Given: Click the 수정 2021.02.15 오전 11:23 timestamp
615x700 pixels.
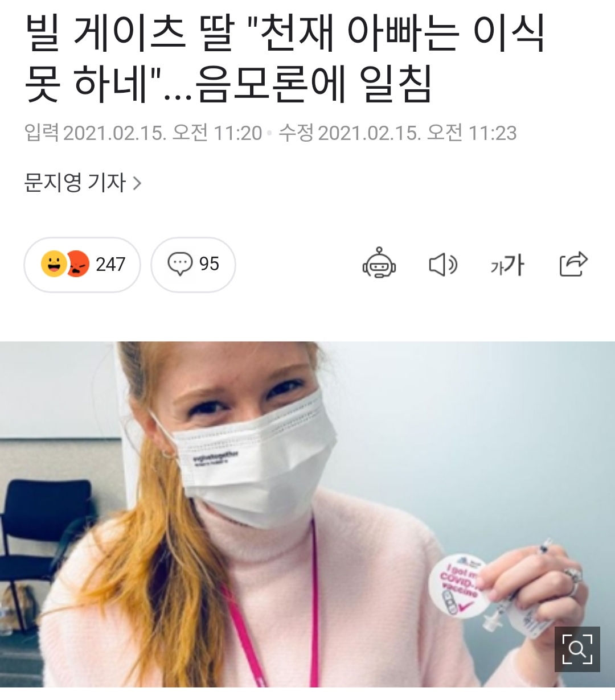Looking at the screenshot, I should [x=397, y=133].
